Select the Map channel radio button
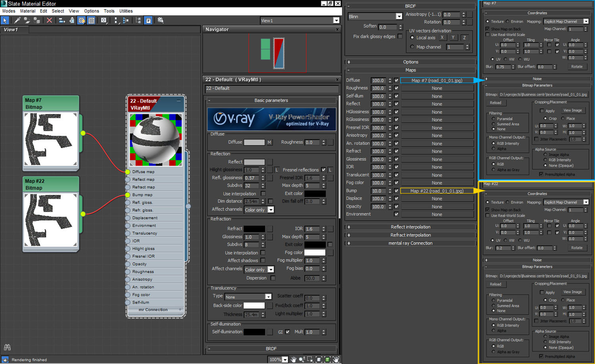 tap(412, 47)
